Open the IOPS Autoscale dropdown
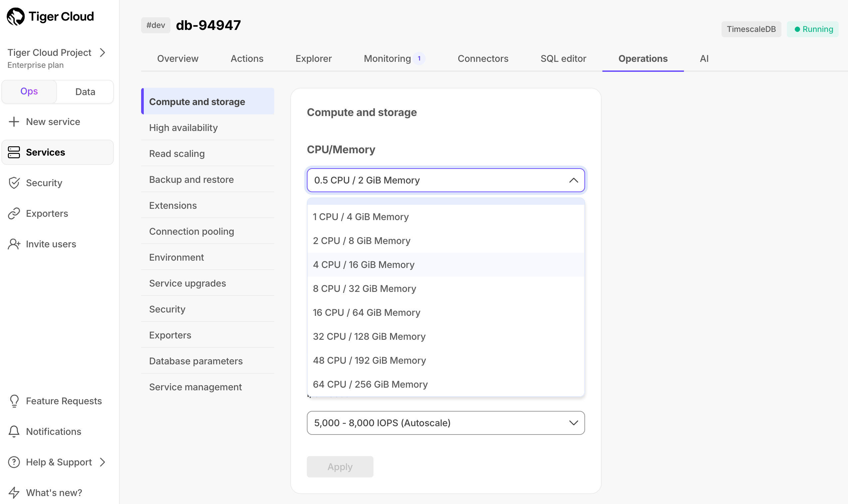 pos(445,423)
